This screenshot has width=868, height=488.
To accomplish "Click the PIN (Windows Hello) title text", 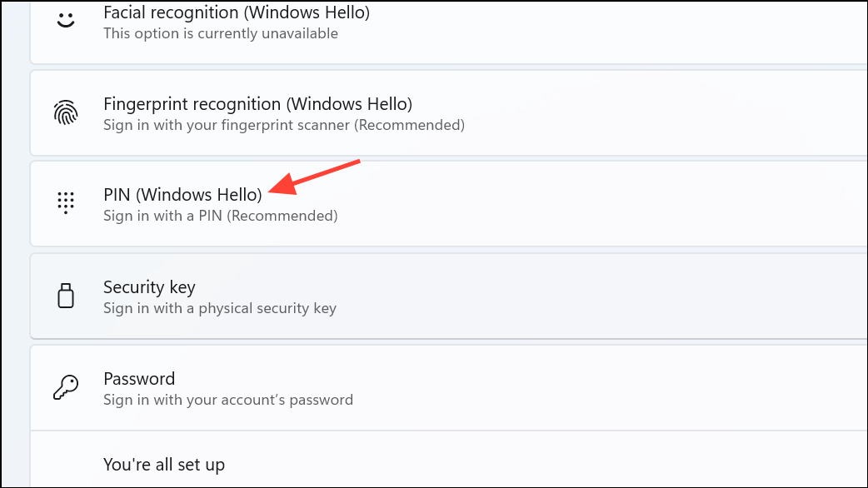I will (182, 194).
